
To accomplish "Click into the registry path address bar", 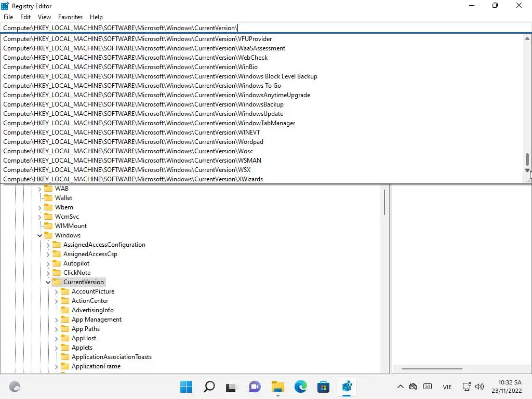I will pos(265,28).
